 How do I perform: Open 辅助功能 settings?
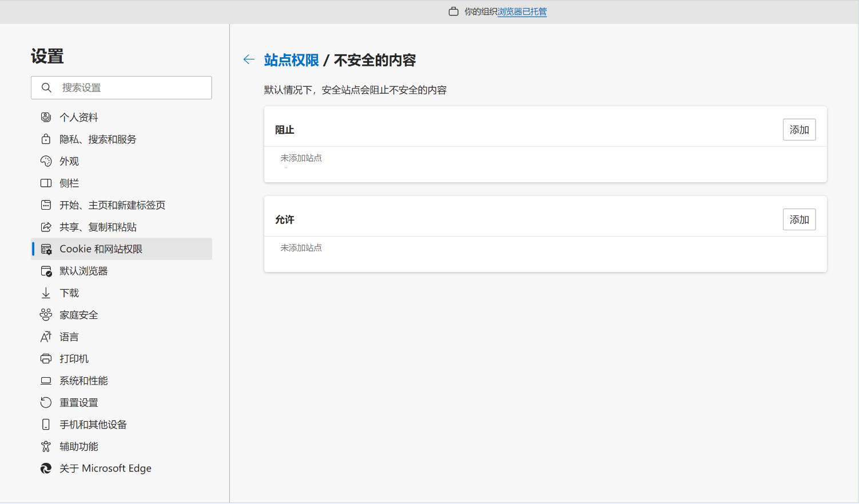[x=121, y=446]
